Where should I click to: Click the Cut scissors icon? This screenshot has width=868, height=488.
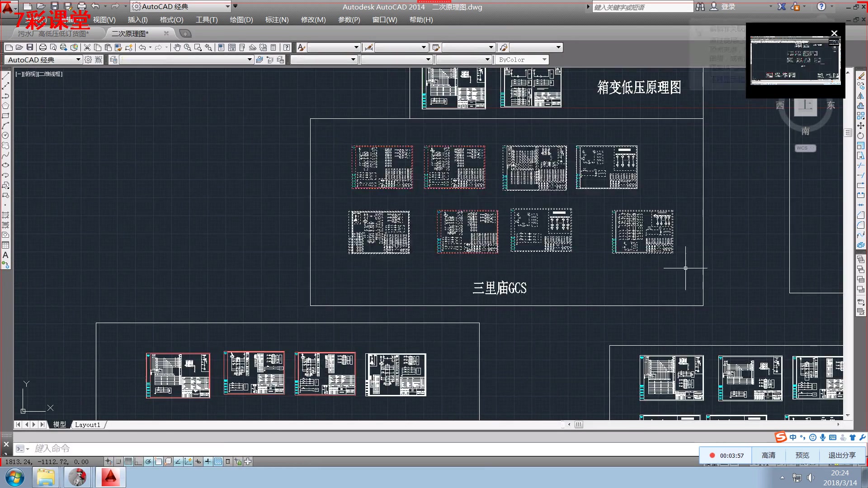tap(87, 47)
